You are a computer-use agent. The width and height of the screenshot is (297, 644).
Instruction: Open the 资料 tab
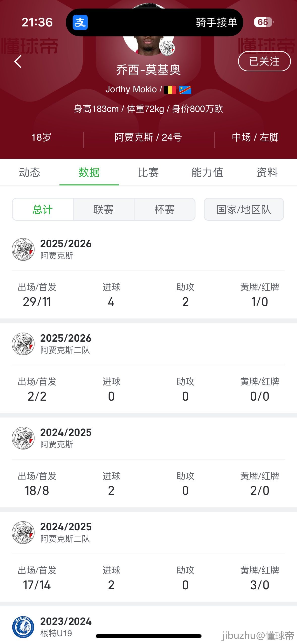coord(267,173)
